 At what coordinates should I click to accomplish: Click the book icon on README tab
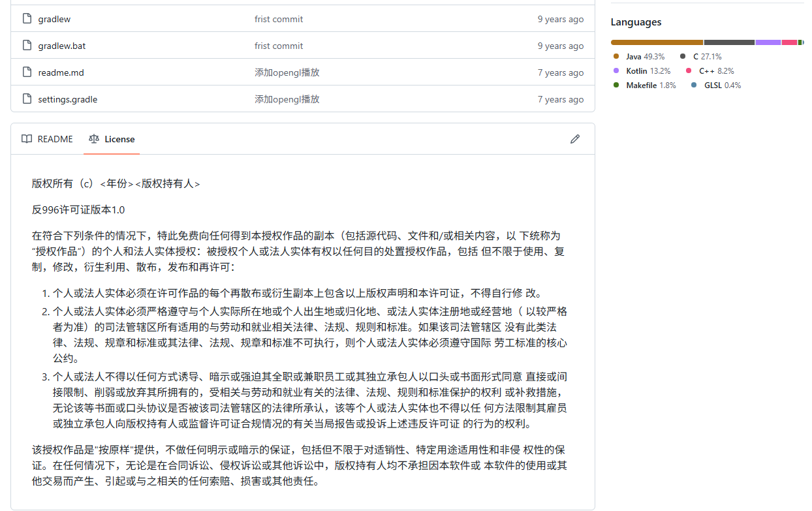pyautogui.click(x=27, y=139)
